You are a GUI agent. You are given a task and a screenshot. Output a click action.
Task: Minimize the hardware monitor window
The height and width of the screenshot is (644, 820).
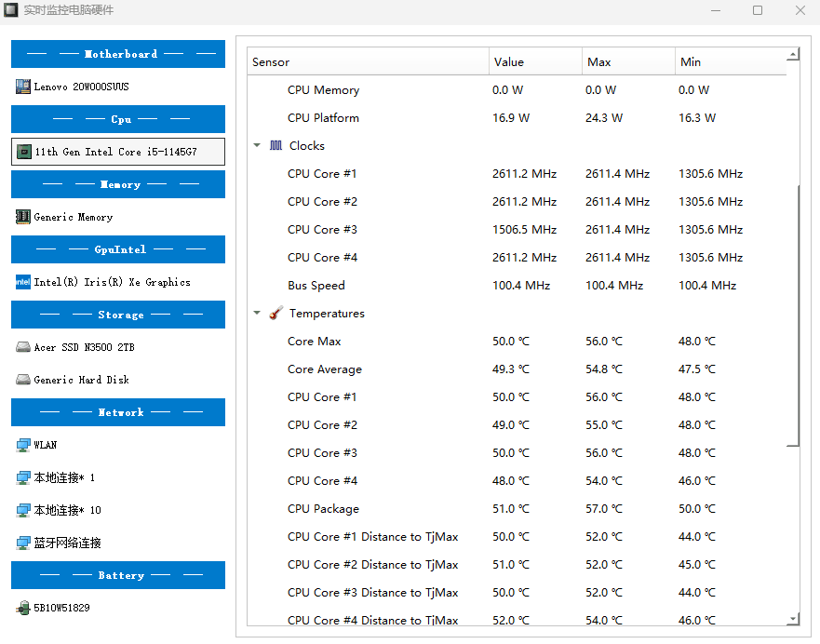(716, 10)
